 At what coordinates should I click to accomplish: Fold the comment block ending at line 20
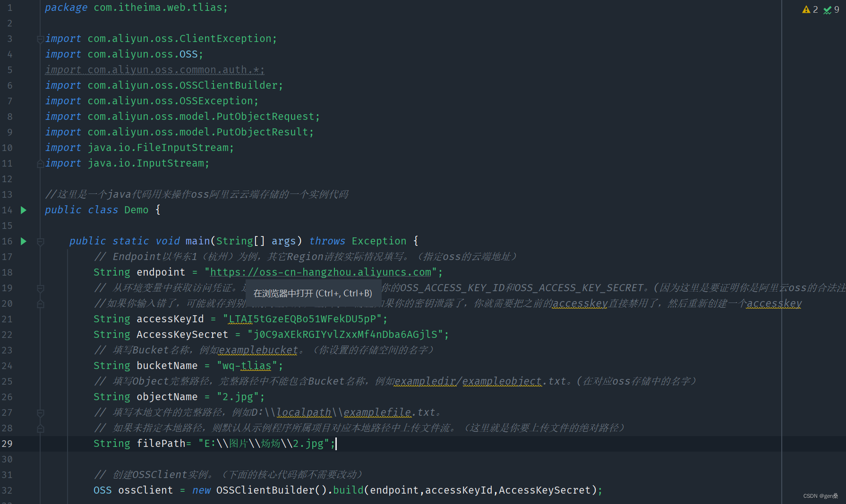41,304
